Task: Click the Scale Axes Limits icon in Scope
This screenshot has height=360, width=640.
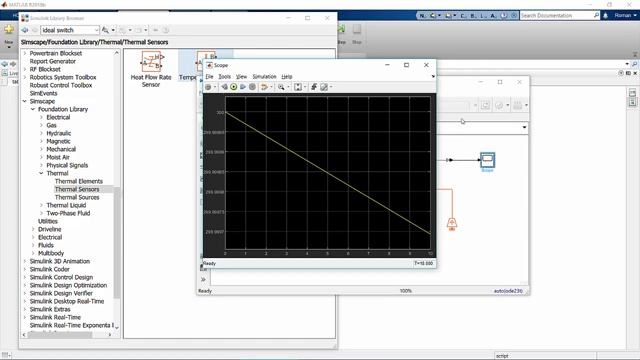Action: click(x=298, y=87)
